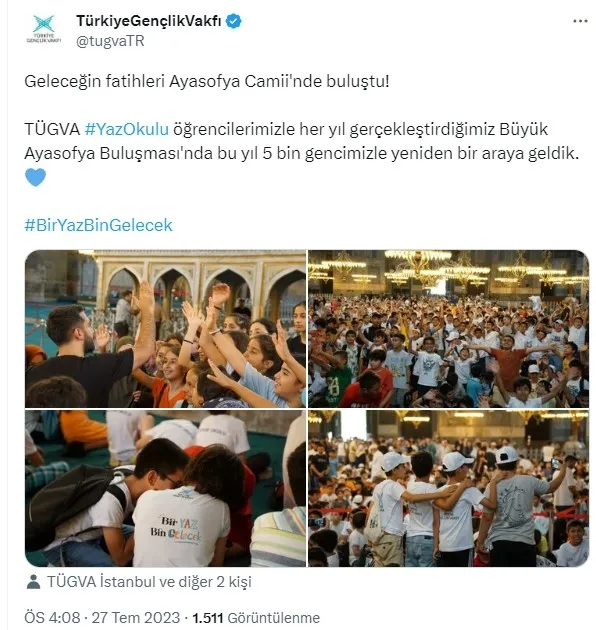Open tagged TÜGVA İstanbul ve diğer 2 kişi

click(149, 582)
